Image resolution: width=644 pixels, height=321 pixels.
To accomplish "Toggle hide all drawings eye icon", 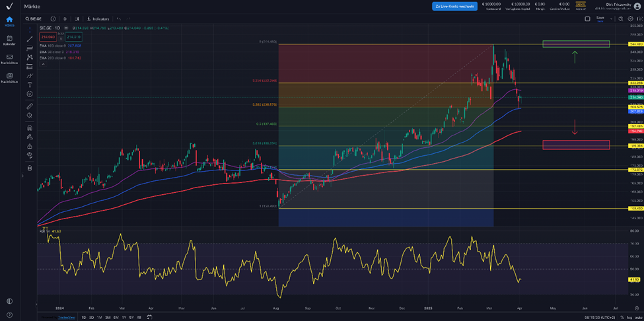I will [30, 155].
